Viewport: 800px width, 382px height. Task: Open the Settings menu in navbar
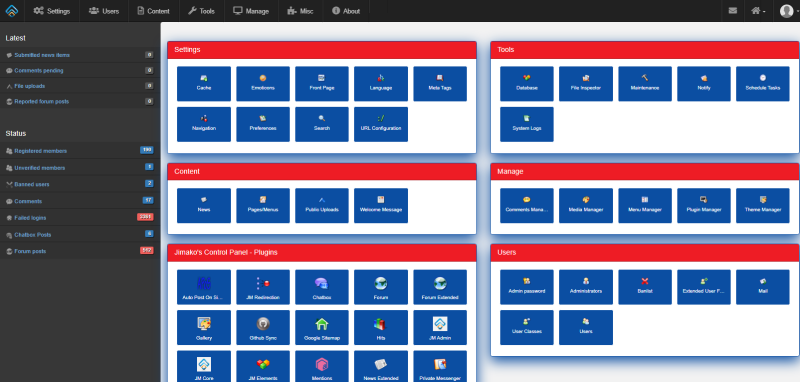(x=52, y=11)
